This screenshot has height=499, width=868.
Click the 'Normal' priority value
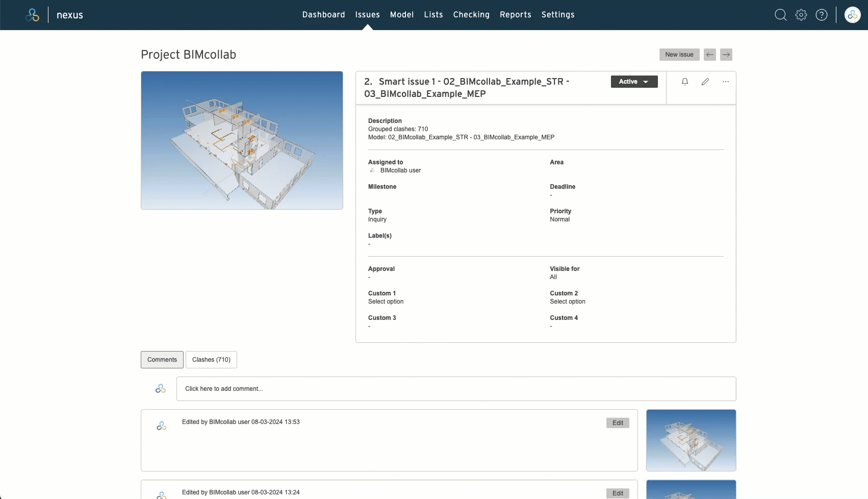tap(559, 219)
